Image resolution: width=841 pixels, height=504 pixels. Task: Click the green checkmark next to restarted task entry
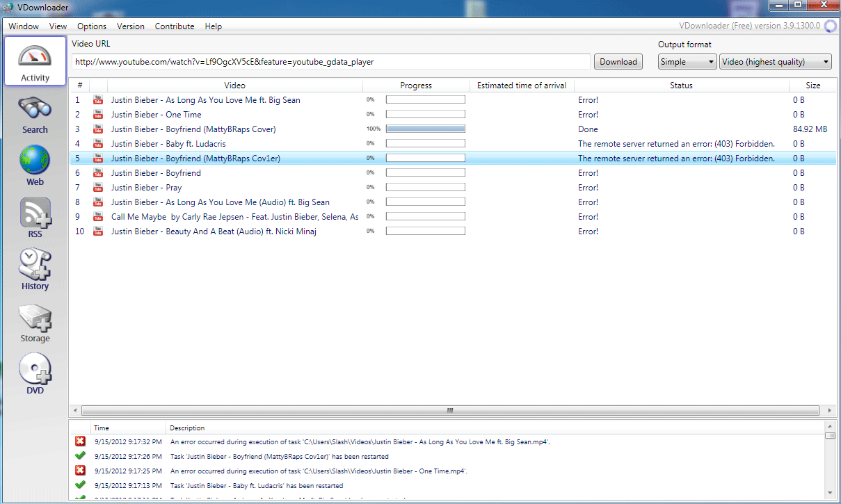79,456
